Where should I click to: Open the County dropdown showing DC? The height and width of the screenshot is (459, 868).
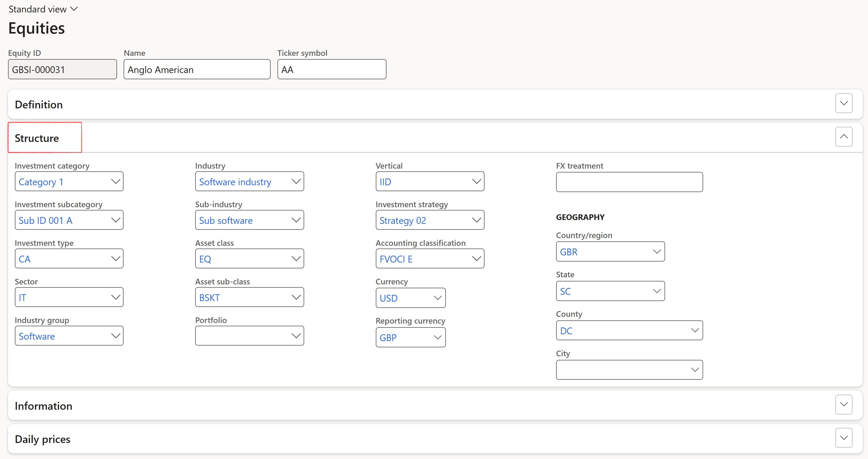coord(695,330)
